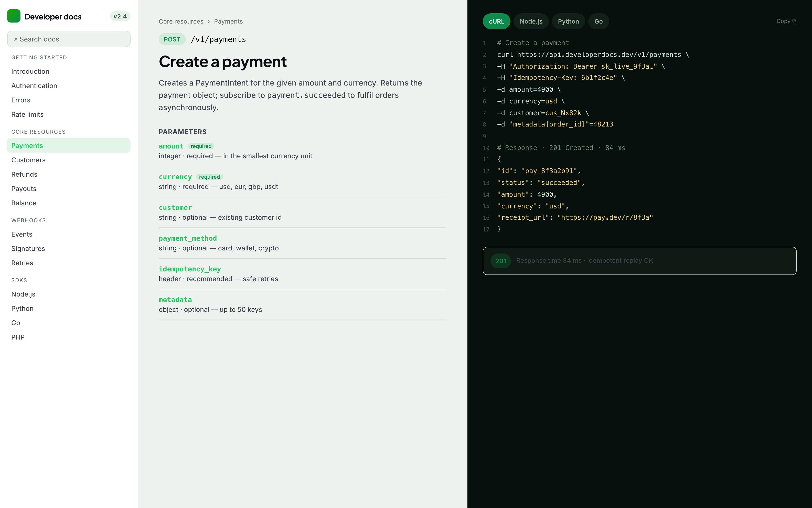Click the currency parameter name
Image resolution: width=812 pixels, height=508 pixels.
[175, 177]
